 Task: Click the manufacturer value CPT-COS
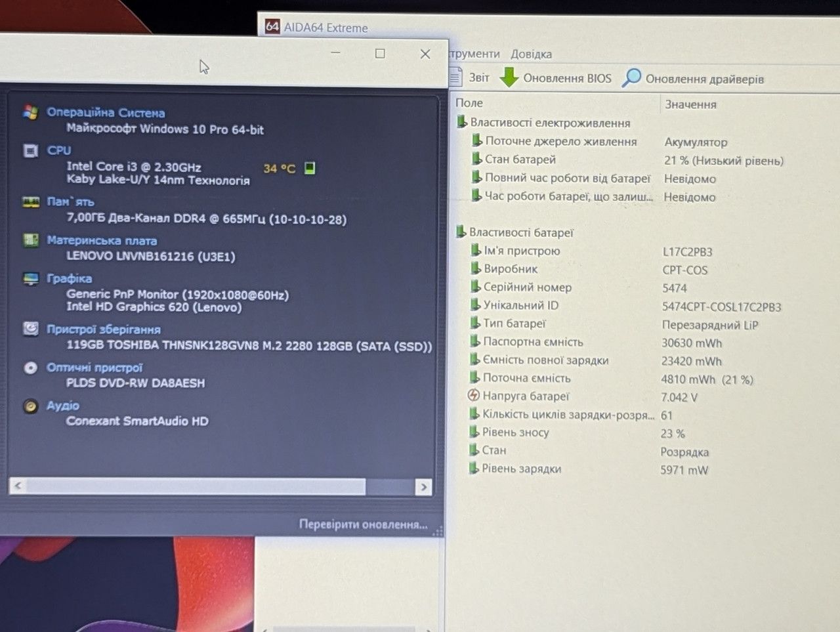tap(685, 270)
